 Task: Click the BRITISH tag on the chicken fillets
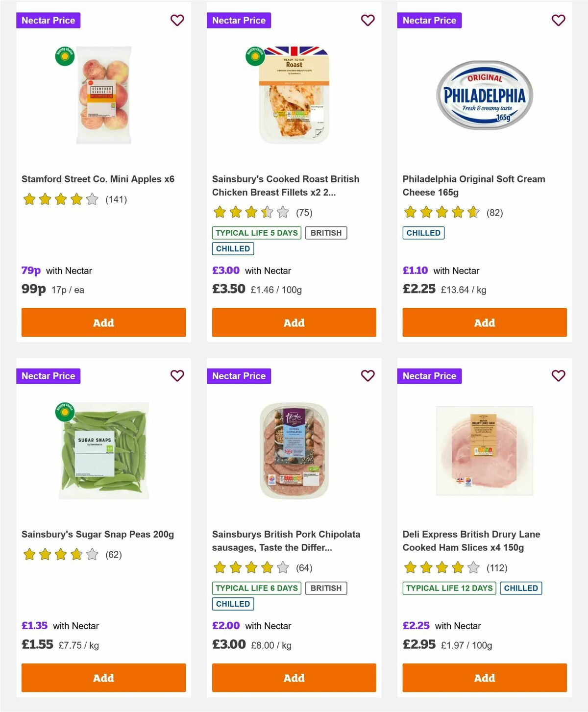[326, 233]
